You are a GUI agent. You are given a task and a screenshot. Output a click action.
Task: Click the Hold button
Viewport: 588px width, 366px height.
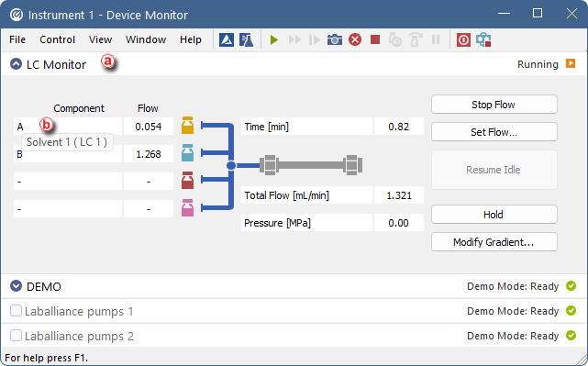[494, 215]
